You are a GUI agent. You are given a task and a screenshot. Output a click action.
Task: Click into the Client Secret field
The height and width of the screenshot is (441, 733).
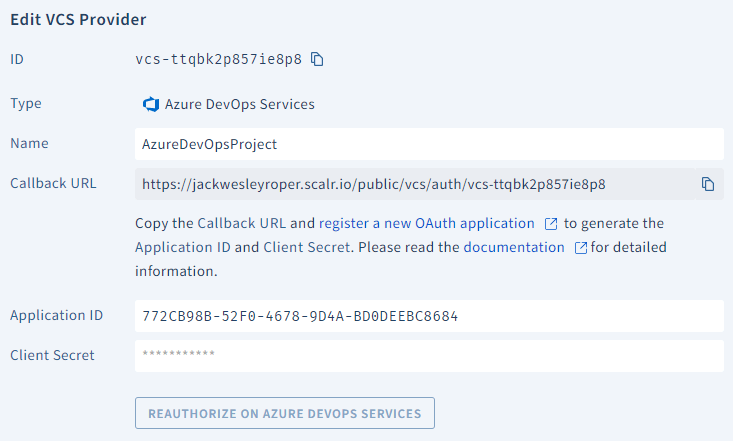pyautogui.click(x=429, y=356)
